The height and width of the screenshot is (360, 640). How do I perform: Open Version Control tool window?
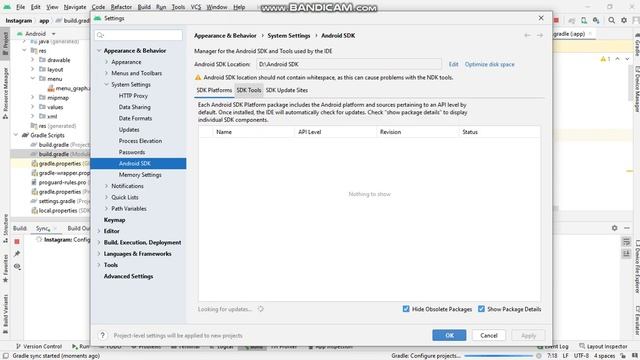[x=39, y=346]
